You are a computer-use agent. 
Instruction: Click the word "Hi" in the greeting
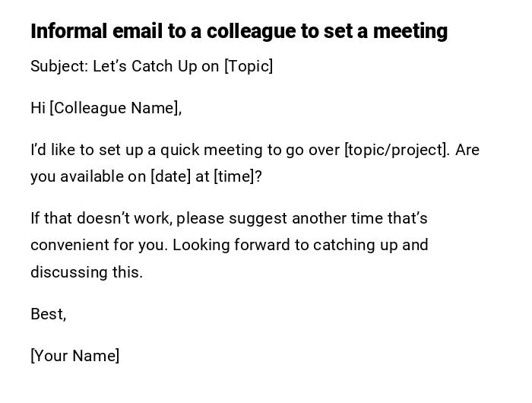pyautogui.click(x=38, y=108)
